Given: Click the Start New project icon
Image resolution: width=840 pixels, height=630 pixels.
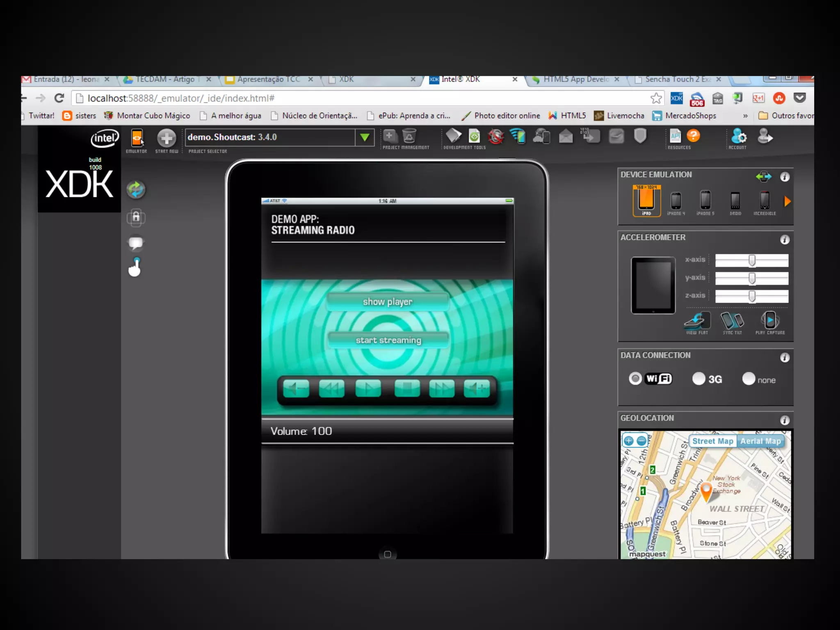Looking at the screenshot, I should coord(167,139).
